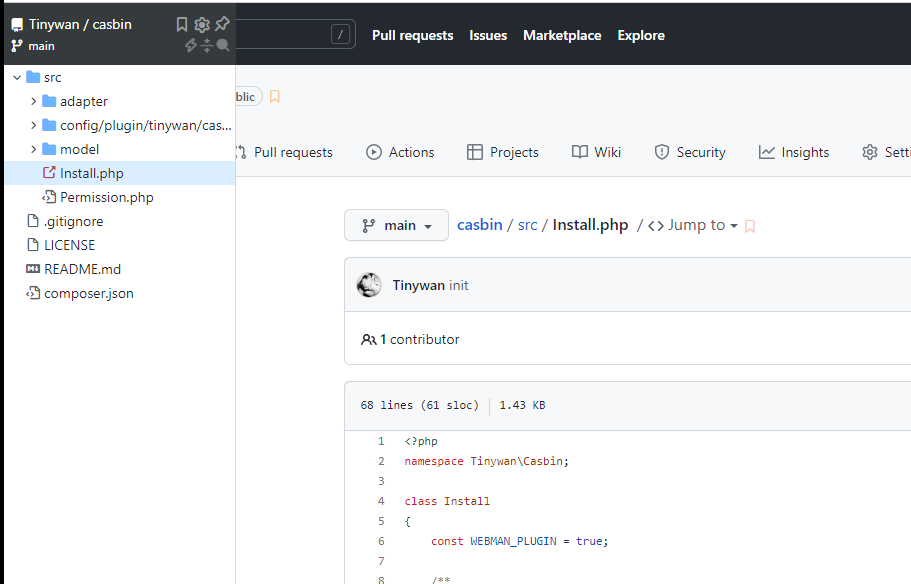
Task: Collapse the src folder chevron
Action: click(17, 77)
